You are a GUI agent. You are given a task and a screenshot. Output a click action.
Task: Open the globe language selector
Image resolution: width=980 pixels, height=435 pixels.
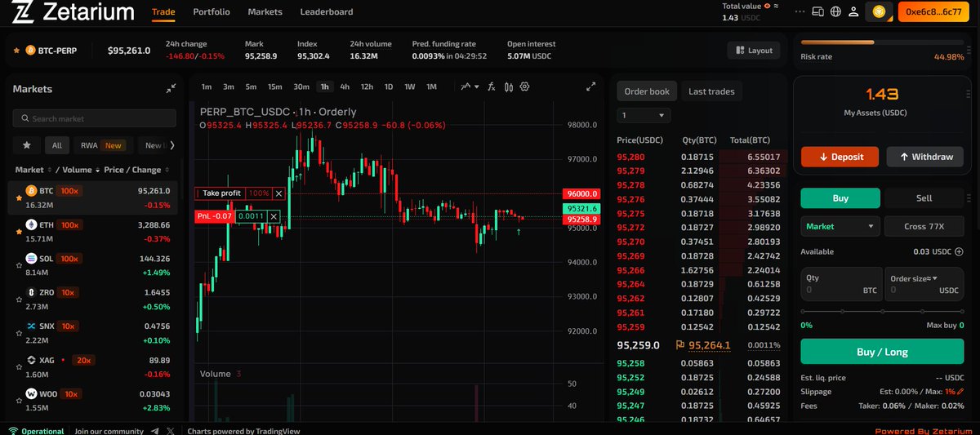835,11
